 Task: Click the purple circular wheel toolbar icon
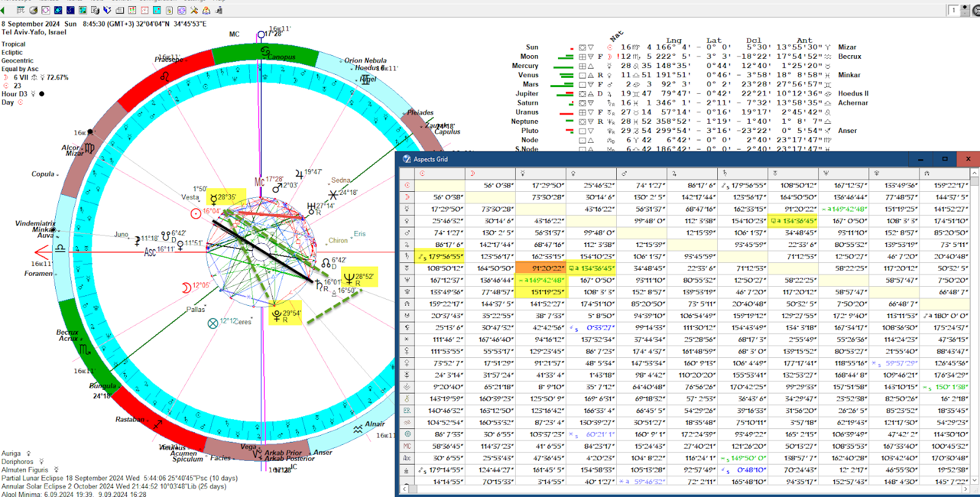point(182,10)
